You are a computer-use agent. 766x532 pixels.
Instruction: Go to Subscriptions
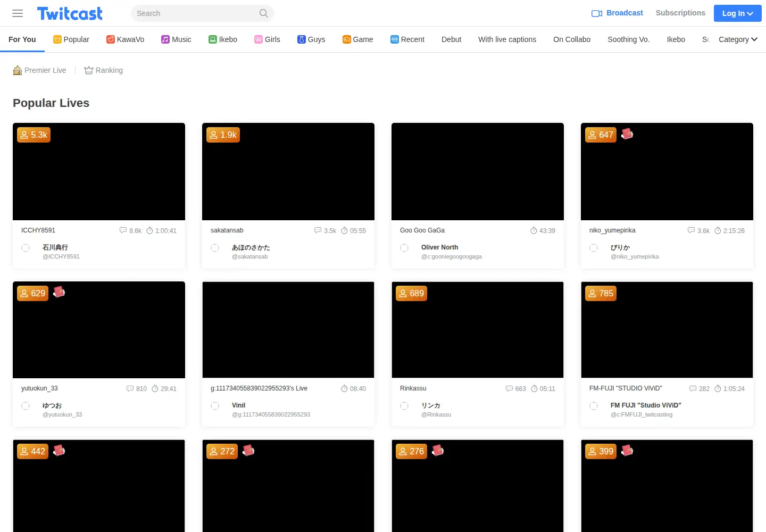pos(680,13)
